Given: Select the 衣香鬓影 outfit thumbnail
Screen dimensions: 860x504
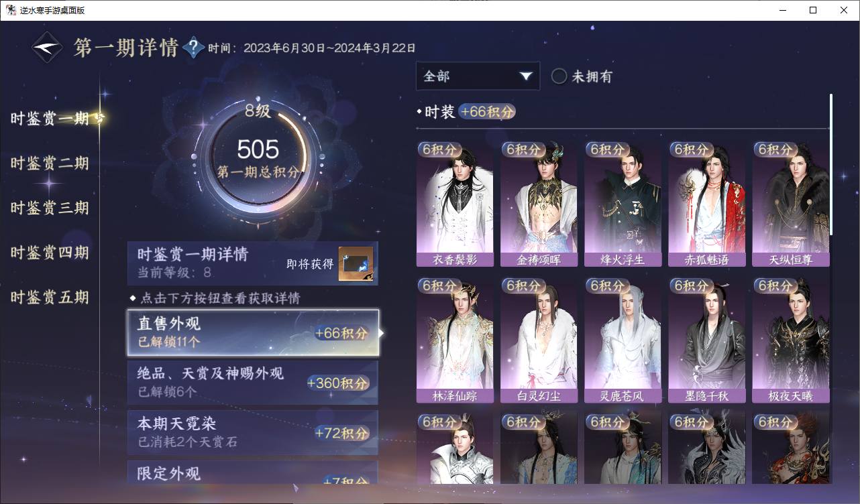Looking at the screenshot, I should pos(455,204).
